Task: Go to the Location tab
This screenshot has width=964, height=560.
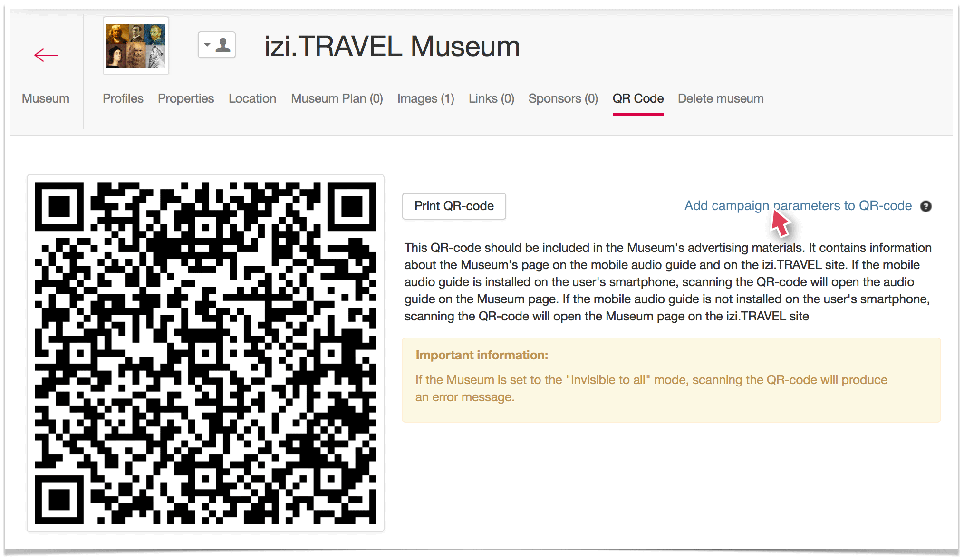Action: (x=252, y=98)
